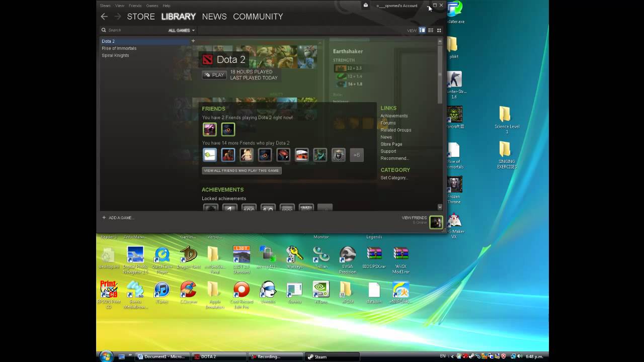Open the CCleaner desktop icon
The image size is (644, 362).
click(x=189, y=293)
